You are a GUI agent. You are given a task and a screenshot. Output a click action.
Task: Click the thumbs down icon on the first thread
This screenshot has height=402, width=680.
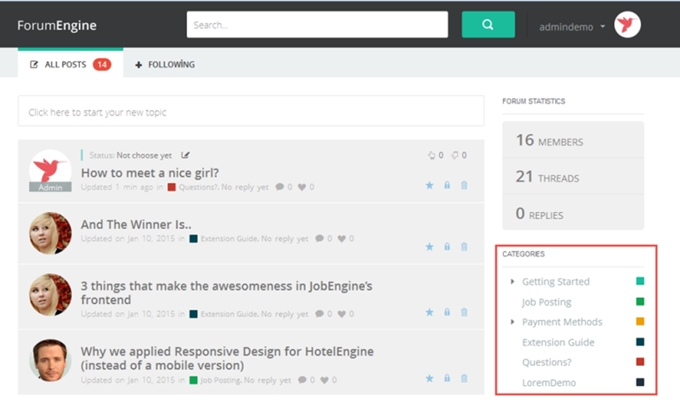click(x=456, y=155)
